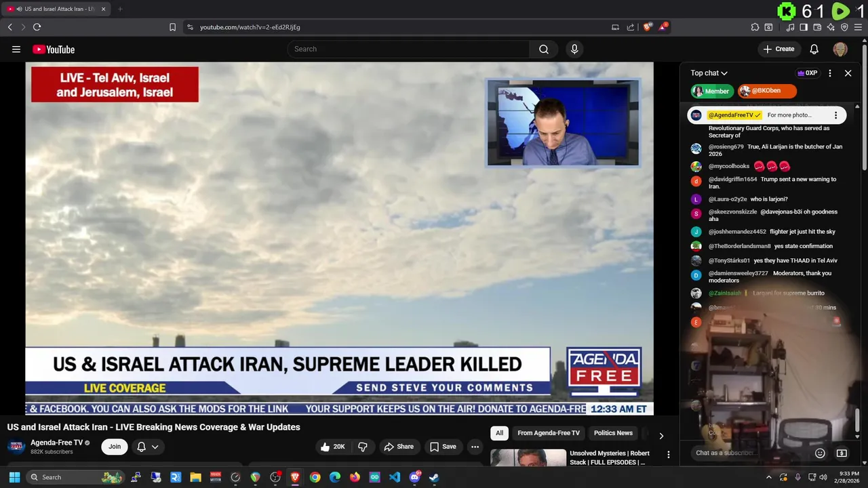Select the Politics News chip
This screenshot has width=868, height=488.
(613, 433)
